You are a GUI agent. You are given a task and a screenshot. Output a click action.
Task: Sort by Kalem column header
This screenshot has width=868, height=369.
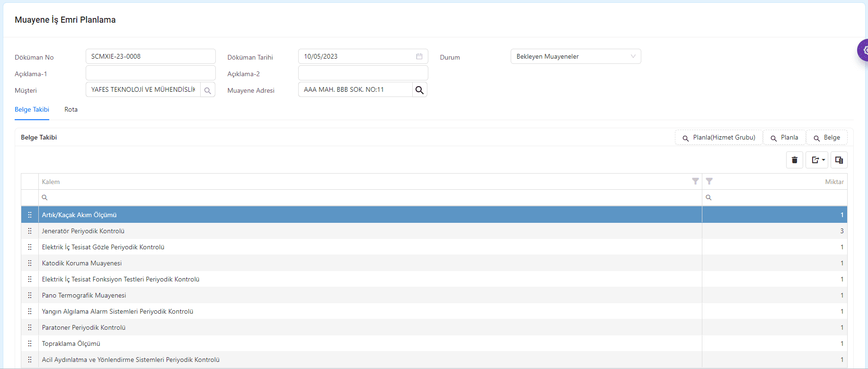click(x=51, y=182)
